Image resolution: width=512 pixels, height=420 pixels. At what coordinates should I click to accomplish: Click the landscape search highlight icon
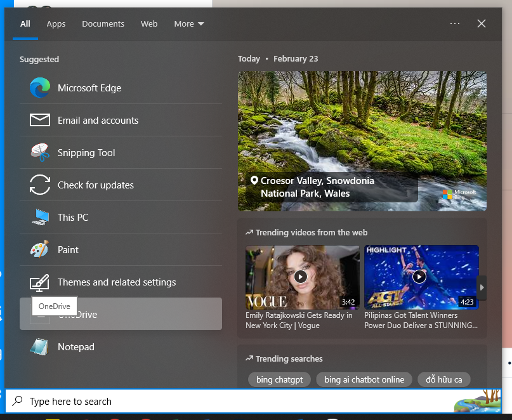click(x=477, y=401)
